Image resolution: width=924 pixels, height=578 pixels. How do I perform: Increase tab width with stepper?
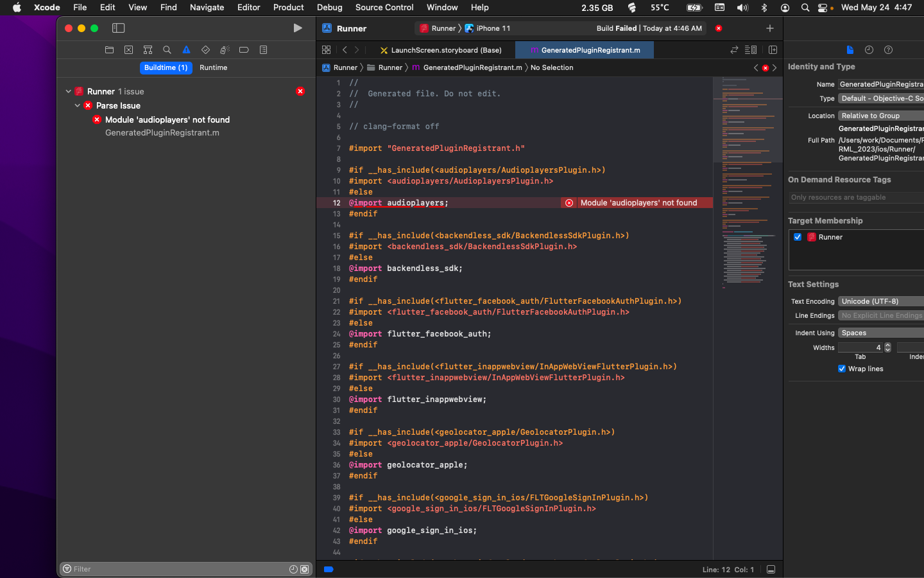click(x=887, y=345)
